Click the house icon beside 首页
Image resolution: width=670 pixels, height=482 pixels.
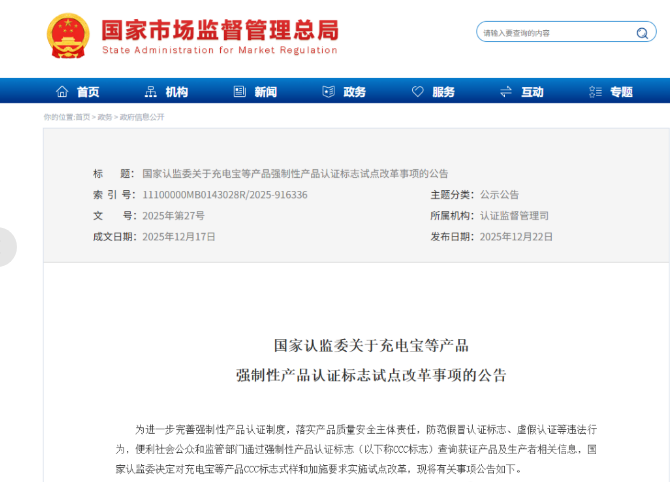pos(62,92)
